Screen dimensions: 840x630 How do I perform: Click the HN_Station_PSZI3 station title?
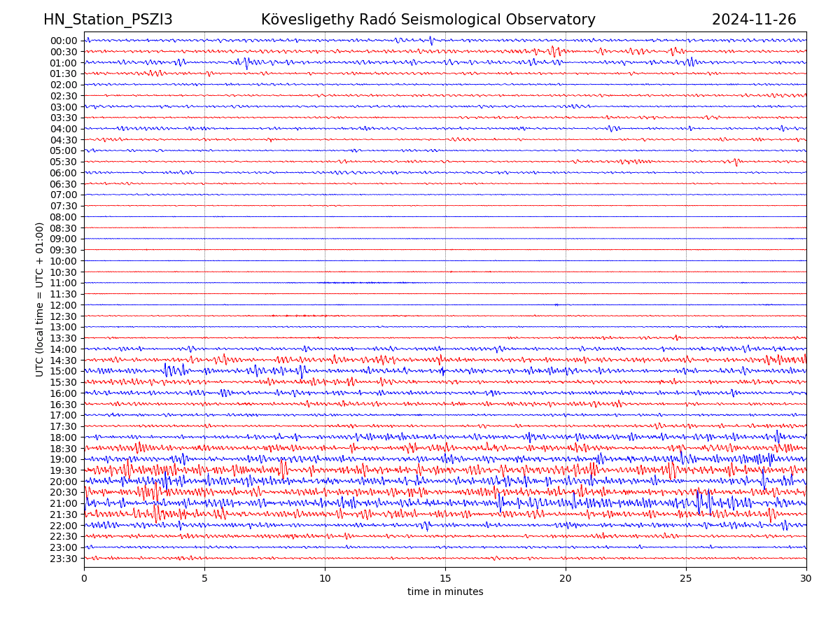pos(108,20)
